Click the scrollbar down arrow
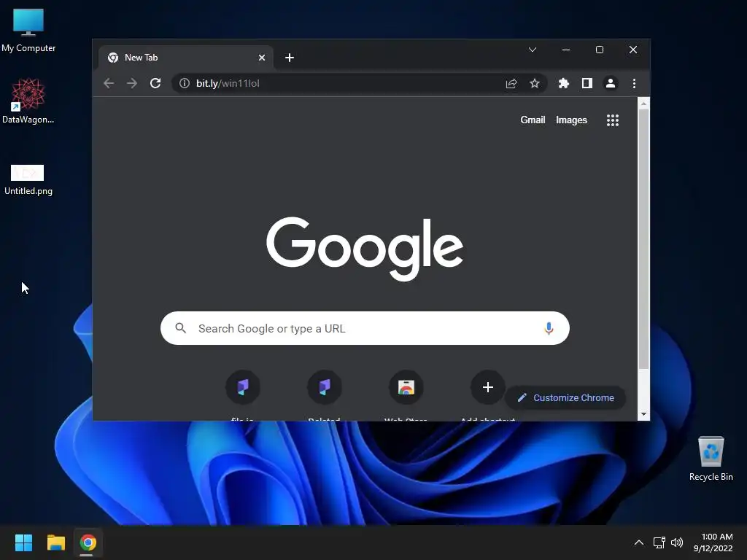 pos(643,414)
